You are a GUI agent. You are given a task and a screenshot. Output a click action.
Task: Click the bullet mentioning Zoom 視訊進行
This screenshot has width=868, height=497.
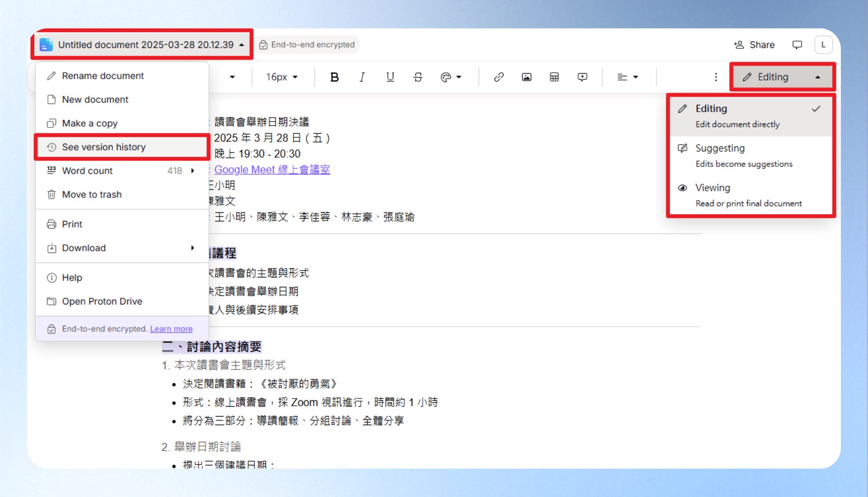pos(311,403)
